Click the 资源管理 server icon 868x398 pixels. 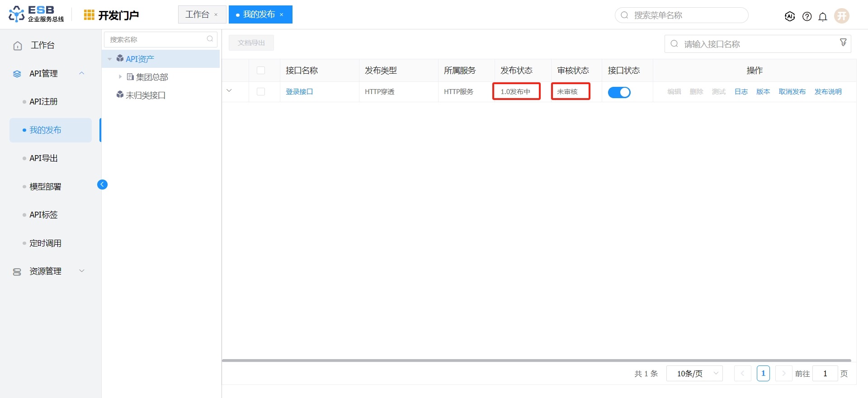tap(17, 272)
